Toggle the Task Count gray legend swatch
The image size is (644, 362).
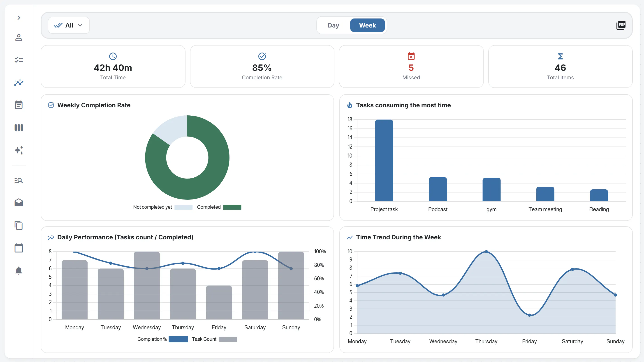[228, 339]
